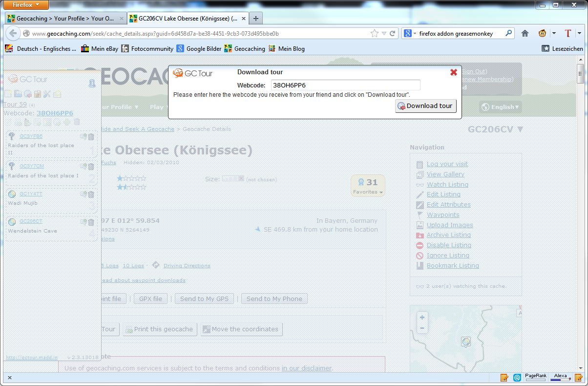Click the Send to My GPS button
The image size is (588, 386).
[x=204, y=299]
